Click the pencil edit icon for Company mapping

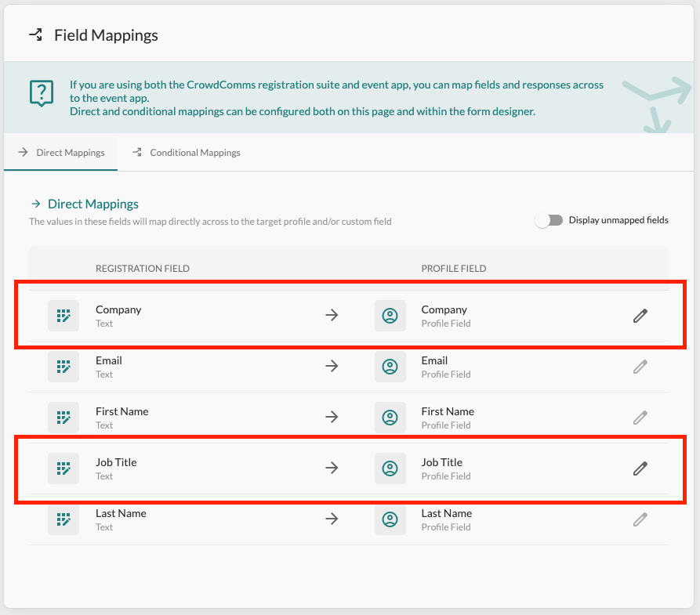pos(640,316)
